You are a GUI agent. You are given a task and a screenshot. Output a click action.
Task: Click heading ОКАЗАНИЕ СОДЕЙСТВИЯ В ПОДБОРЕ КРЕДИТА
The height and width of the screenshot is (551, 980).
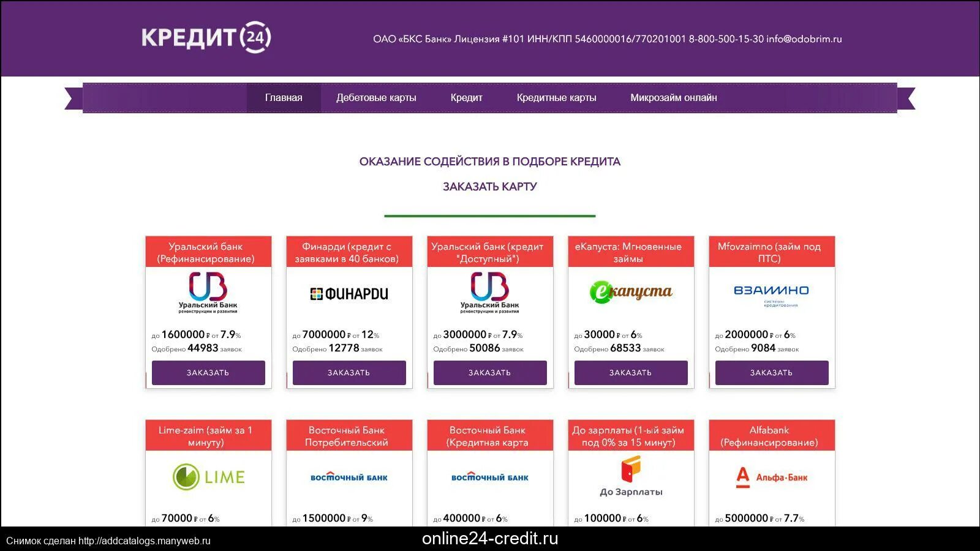tap(490, 162)
